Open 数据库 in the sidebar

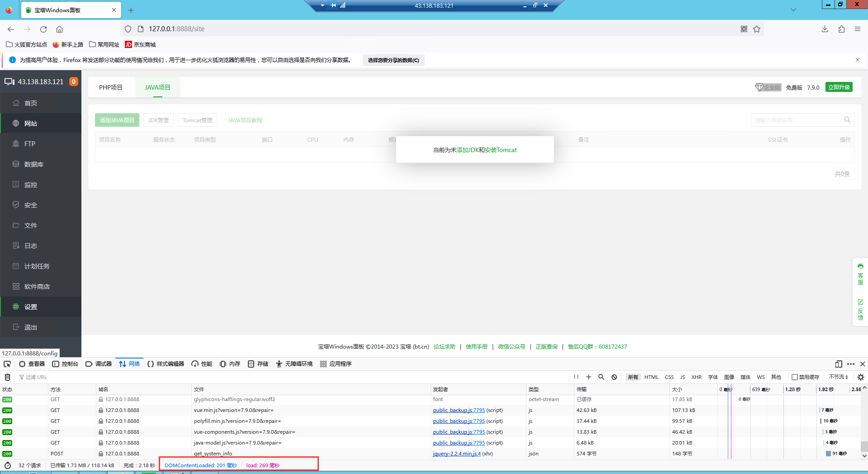point(41,164)
